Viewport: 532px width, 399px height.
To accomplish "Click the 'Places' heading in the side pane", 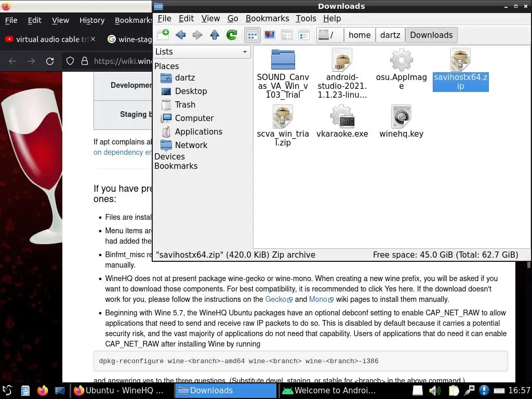I will tap(167, 66).
